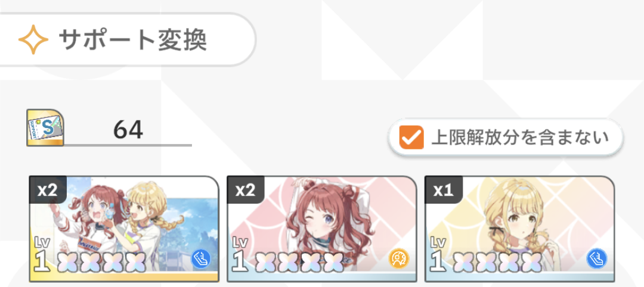Tap flower icons on winking girl card
Screen dimensions: 644x287
tap(299, 262)
